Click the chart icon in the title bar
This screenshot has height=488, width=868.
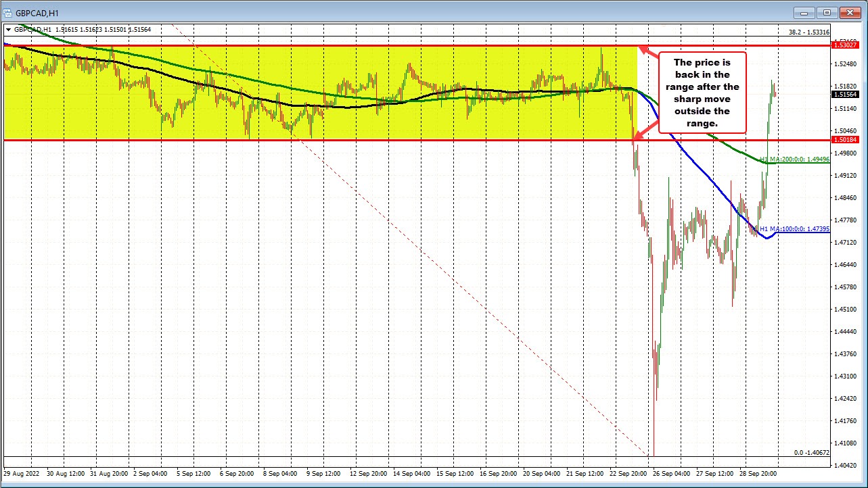(9, 11)
